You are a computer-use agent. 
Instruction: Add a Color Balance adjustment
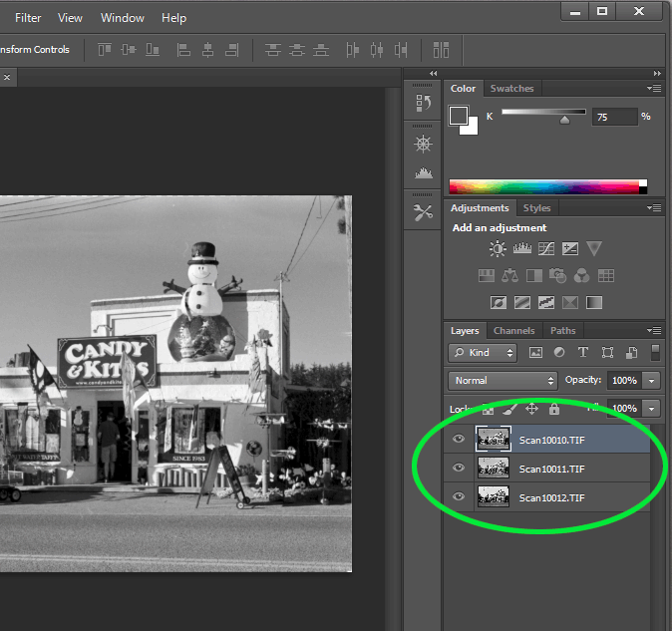(x=510, y=275)
